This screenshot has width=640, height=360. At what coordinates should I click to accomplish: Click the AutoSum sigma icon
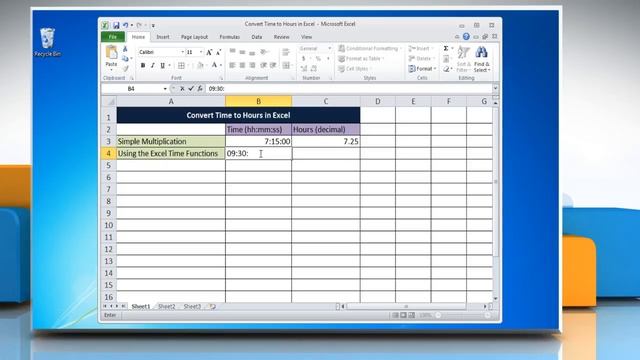(446, 49)
